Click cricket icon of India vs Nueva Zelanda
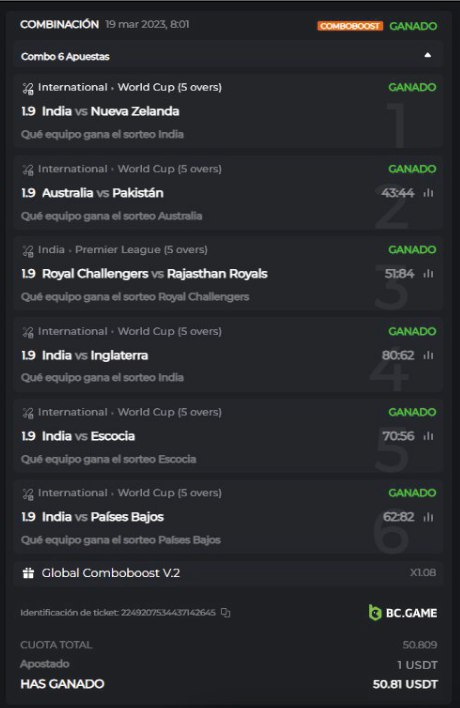 (x=28, y=88)
